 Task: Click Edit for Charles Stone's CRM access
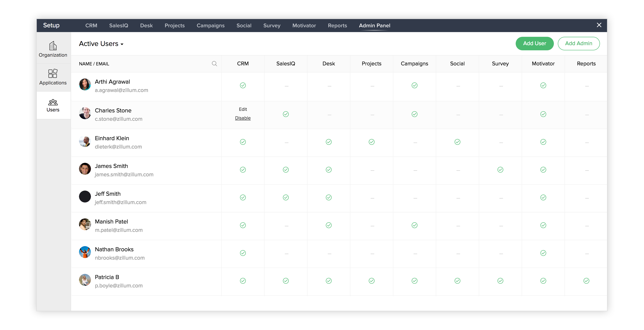[x=243, y=109]
